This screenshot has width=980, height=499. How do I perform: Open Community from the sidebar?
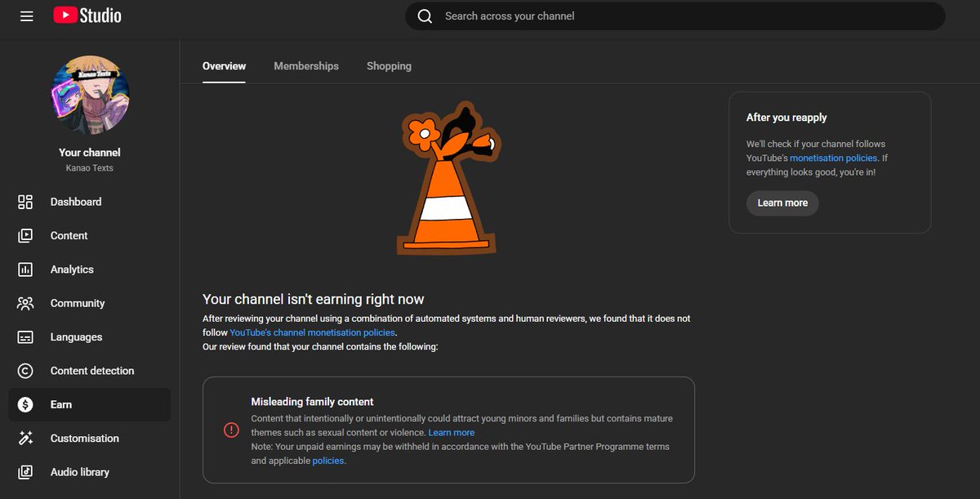(x=90, y=303)
